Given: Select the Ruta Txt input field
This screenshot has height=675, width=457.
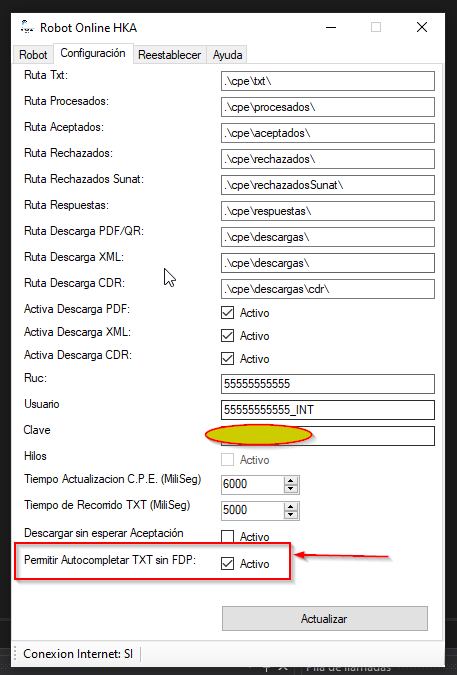Looking at the screenshot, I should [x=328, y=81].
